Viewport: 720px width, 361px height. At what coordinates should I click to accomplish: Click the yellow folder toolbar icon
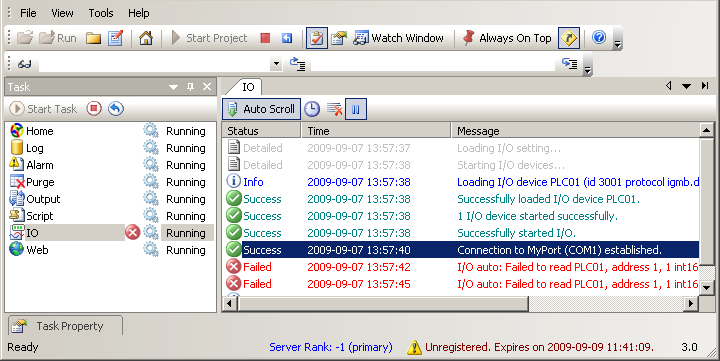coord(93,38)
